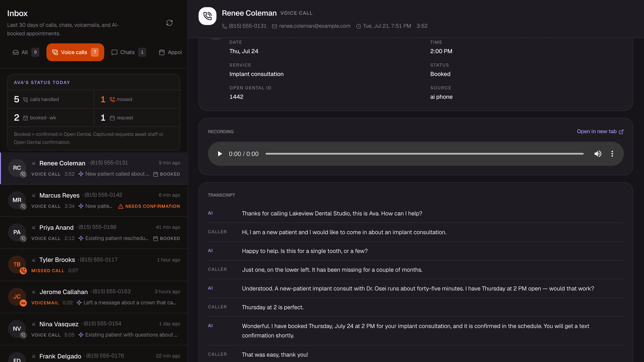644x362 pixels.
Task: Click the Booked status value in appointment details
Action: [440, 74]
